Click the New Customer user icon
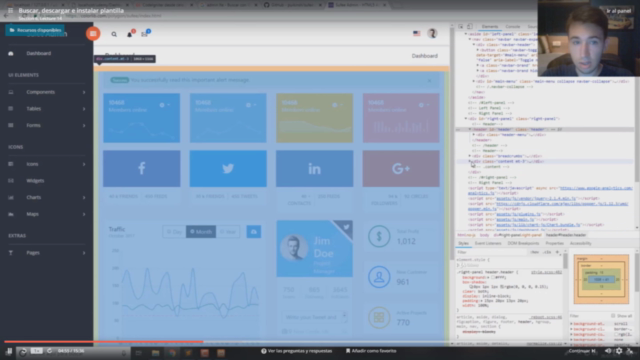The image size is (640, 360). pyautogui.click(x=379, y=277)
